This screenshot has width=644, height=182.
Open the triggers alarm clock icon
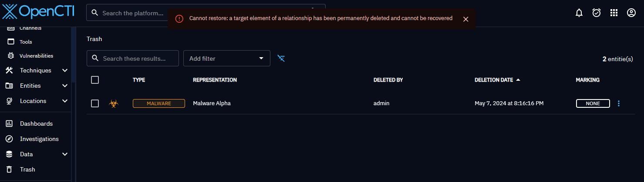[597, 13]
